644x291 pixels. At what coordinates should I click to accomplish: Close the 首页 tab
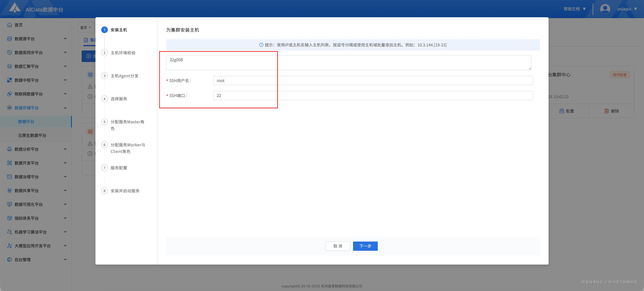(x=90, y=27)
